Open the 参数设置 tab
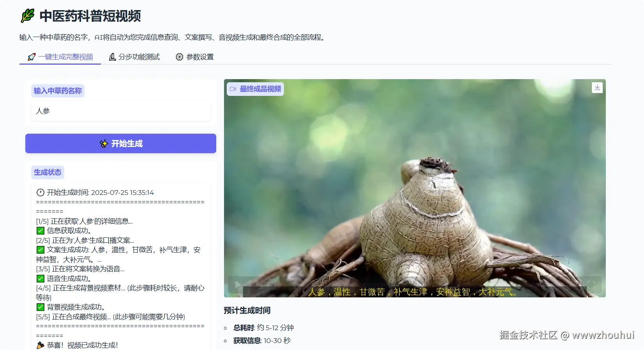This screenshot has height=350, width=644. click(x=195, y=57)
